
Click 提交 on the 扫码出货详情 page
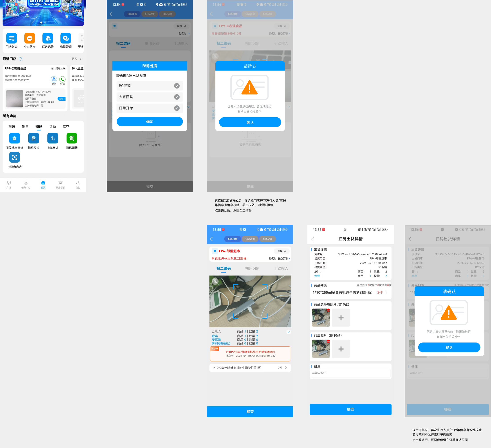[x=350, y=410]
